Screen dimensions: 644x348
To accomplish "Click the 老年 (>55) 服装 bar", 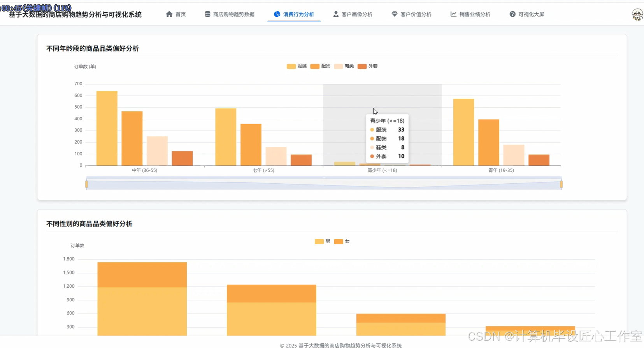I will (226, 137).
